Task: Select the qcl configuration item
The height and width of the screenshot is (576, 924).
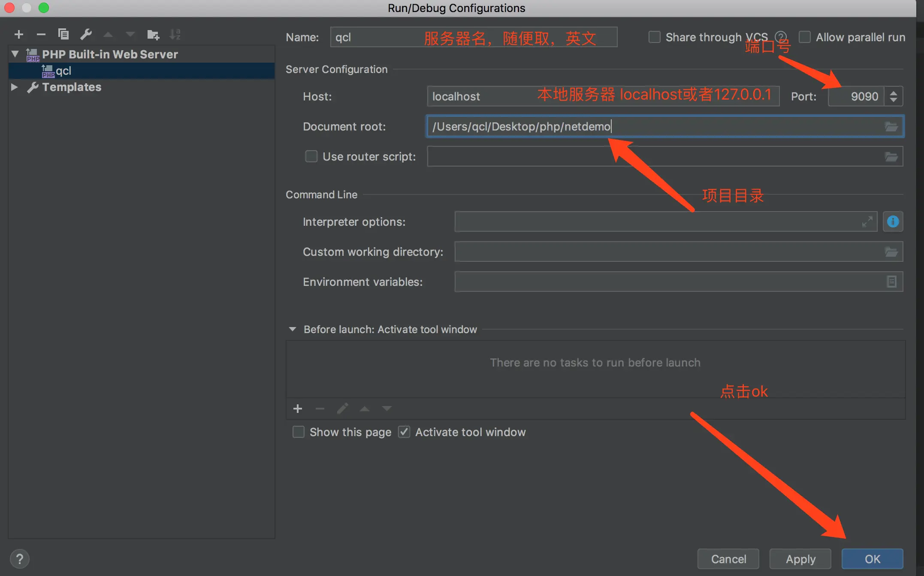Action: (x=63, y=71)
